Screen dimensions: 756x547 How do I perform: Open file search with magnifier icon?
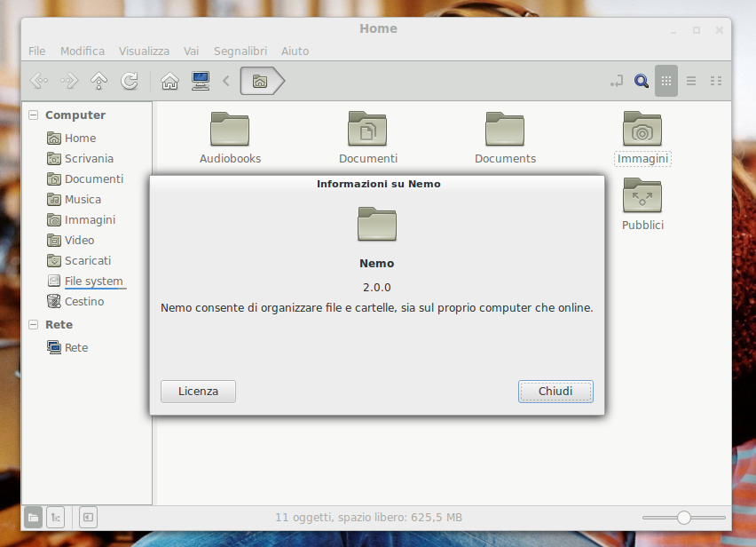(x=641, y=81)
